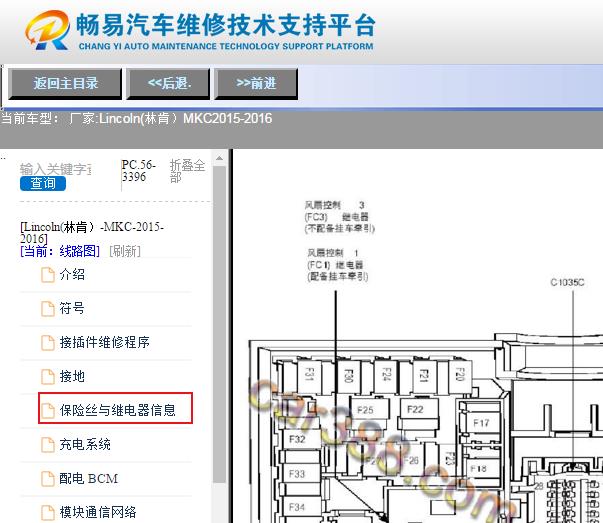This screenshot has width=603, height=523.
Task: Click the PC.56-3396 text
Action: pyautogui.click(x=138, y=171)
